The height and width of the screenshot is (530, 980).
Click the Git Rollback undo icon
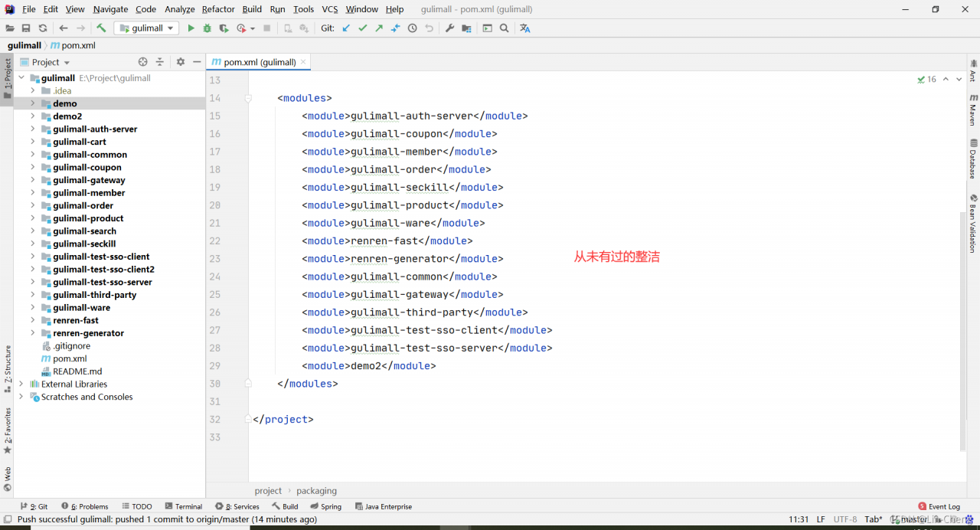[430, 28]
